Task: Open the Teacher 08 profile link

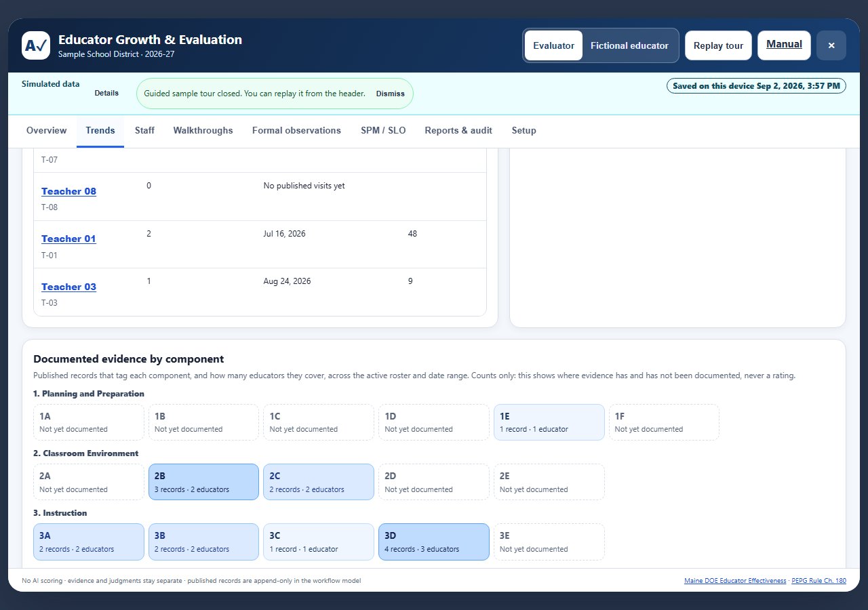Action: pos(68,191)
